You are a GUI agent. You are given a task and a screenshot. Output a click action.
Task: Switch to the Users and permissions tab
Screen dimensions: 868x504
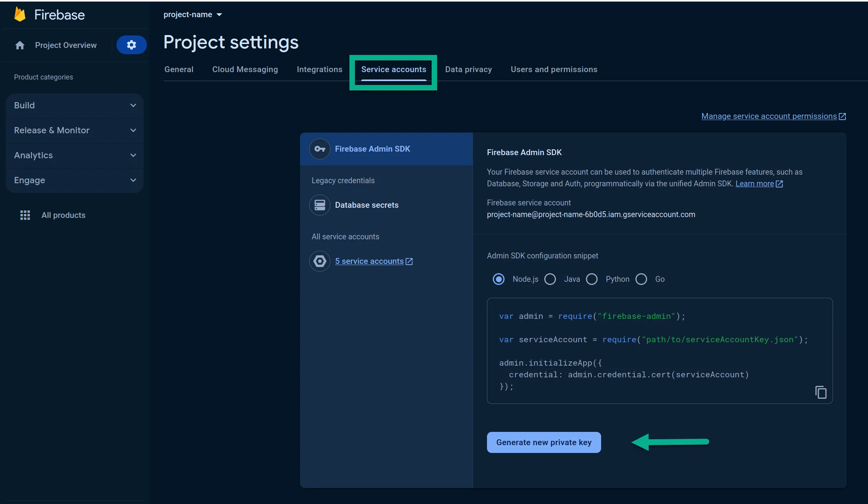[x=554, y=69]
